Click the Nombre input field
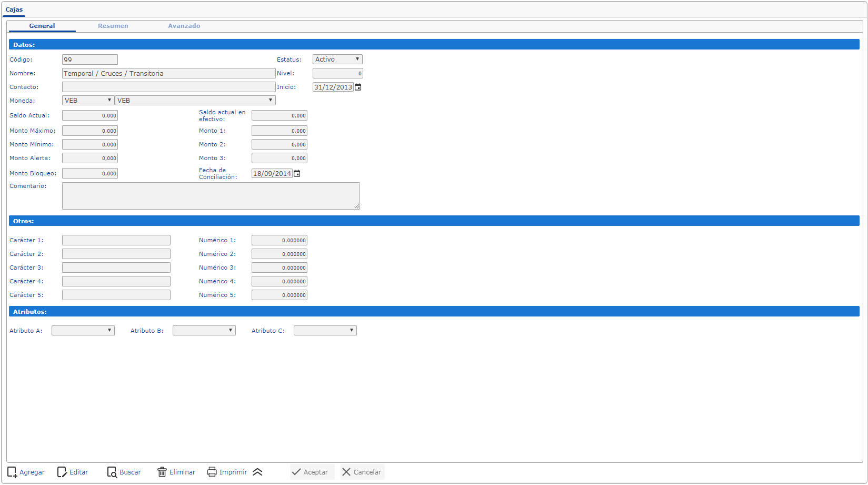Viewport: 868px width, 485px height. (168, 74)
